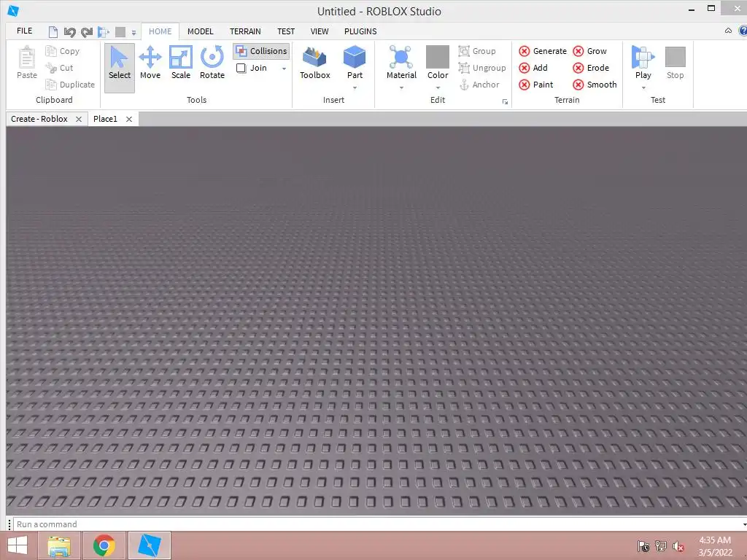
Task: Insert a new Part
Action: 355,62
